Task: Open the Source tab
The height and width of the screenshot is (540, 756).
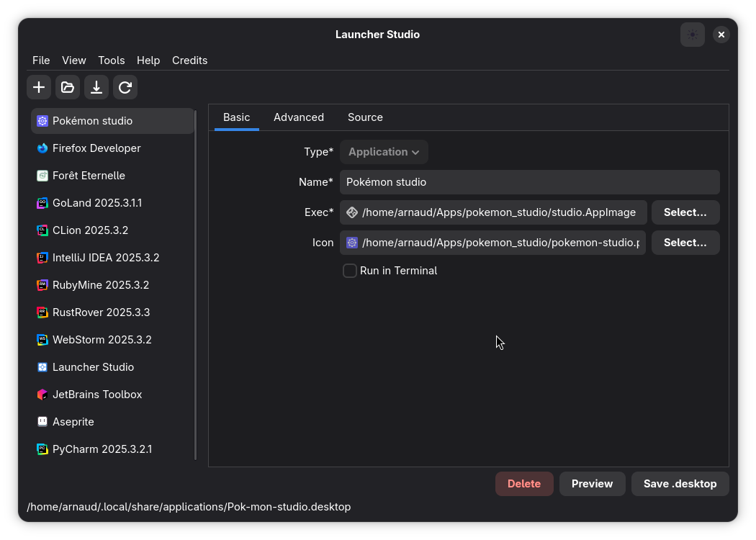Action: pyautogui.click(x=365, y=117)
